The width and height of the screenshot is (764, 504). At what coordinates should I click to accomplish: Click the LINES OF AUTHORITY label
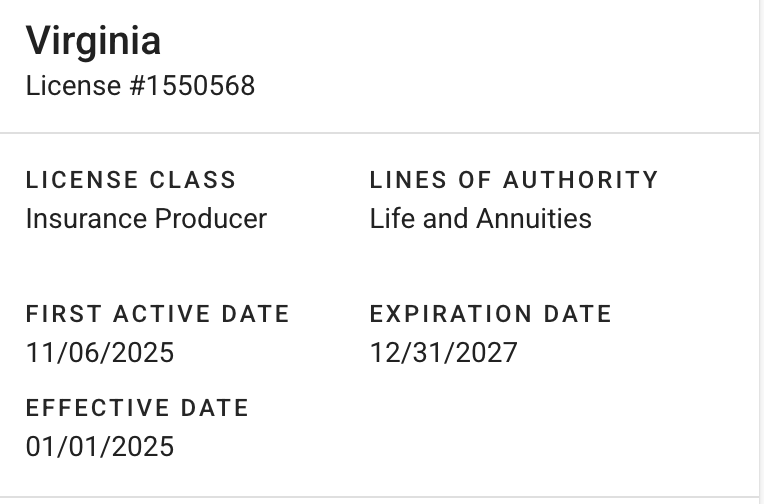514,180
